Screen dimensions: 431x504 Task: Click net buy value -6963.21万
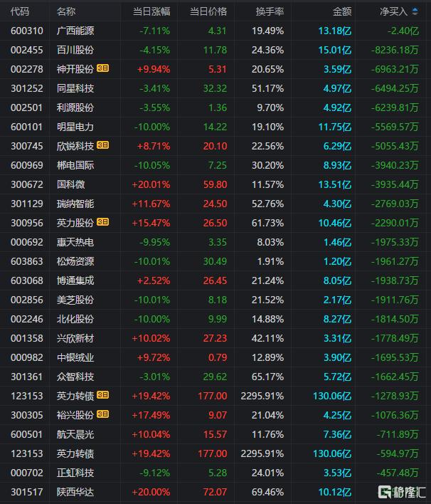tap(395, 70)
